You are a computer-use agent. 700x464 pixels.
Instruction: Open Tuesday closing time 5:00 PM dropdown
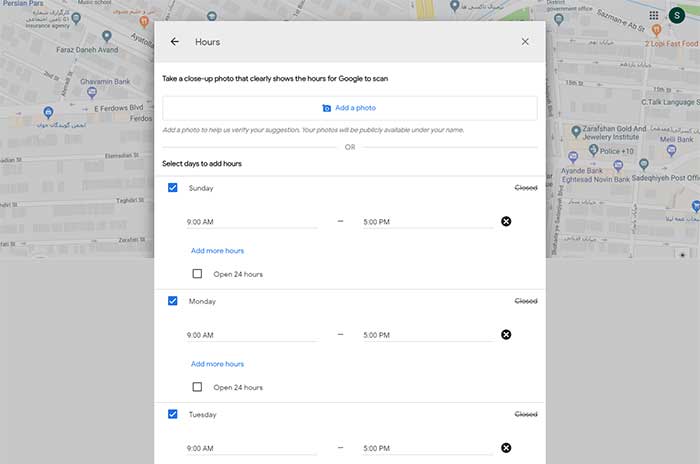tap(428, 448)
